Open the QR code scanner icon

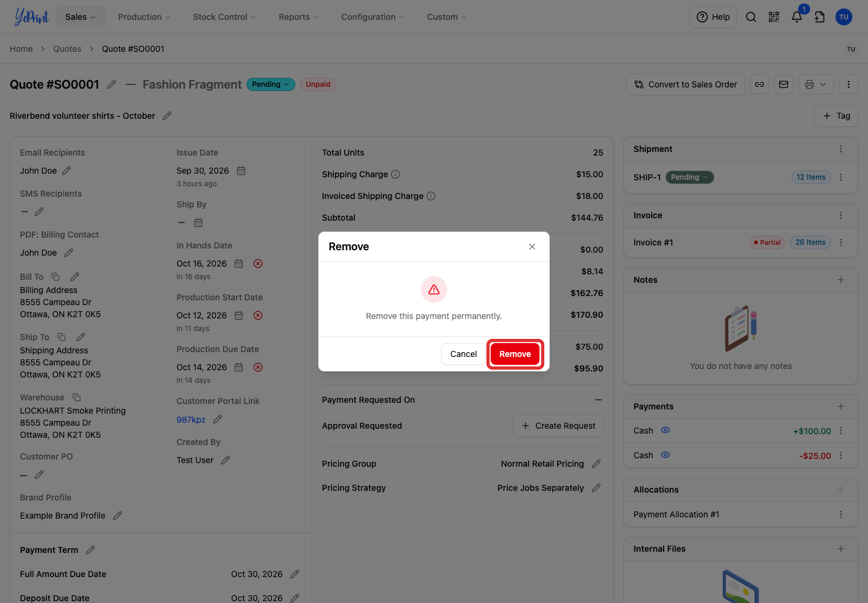point(774,17)
